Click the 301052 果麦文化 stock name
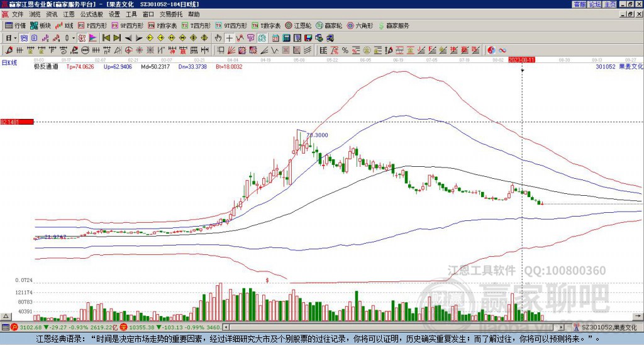 [619, 67]
